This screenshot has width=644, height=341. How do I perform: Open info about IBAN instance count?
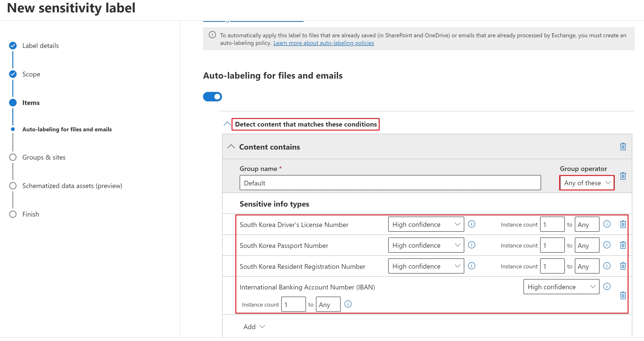[348, 304]
